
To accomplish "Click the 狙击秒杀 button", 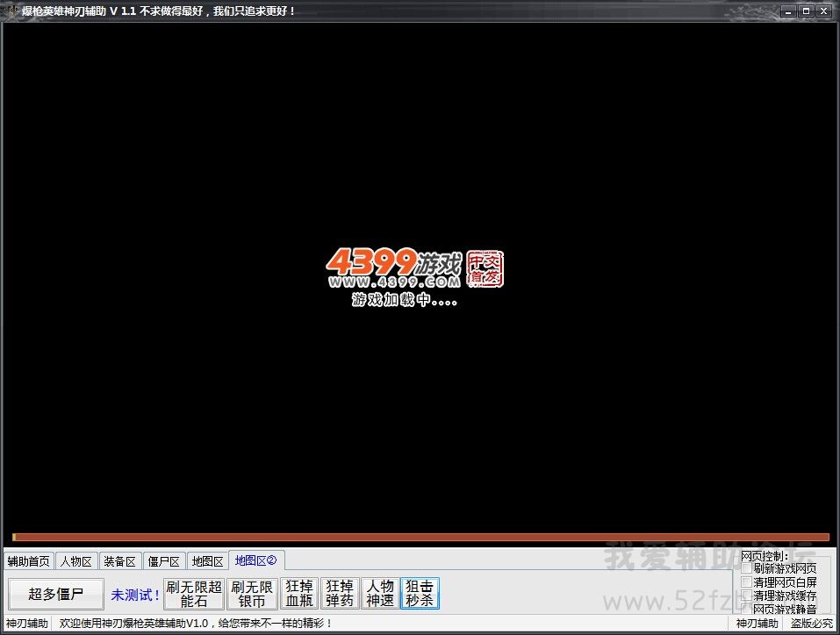I will [x=420, y=594].
